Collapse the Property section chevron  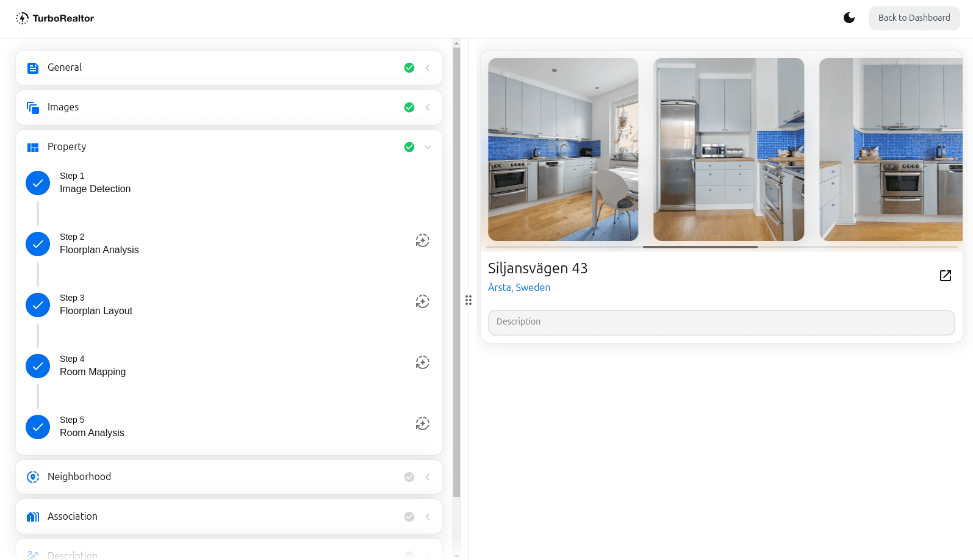(x=428, y=147)
